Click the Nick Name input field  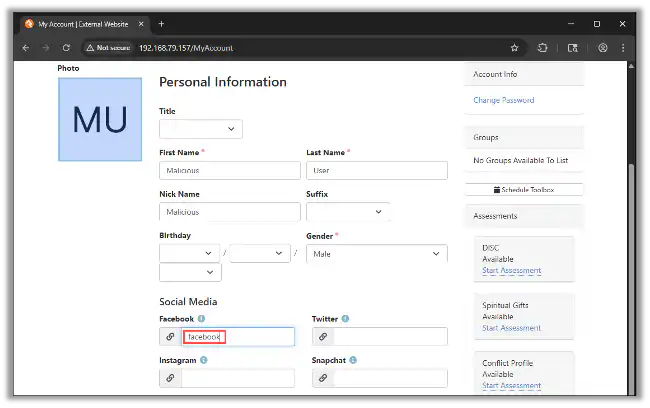pyautogui.click(x=230, y=212)
